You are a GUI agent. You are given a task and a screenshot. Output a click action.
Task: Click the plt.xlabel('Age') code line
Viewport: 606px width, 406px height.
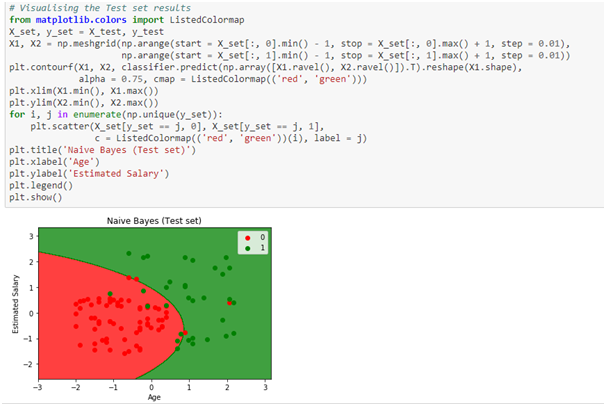click(x=54, y=162)
